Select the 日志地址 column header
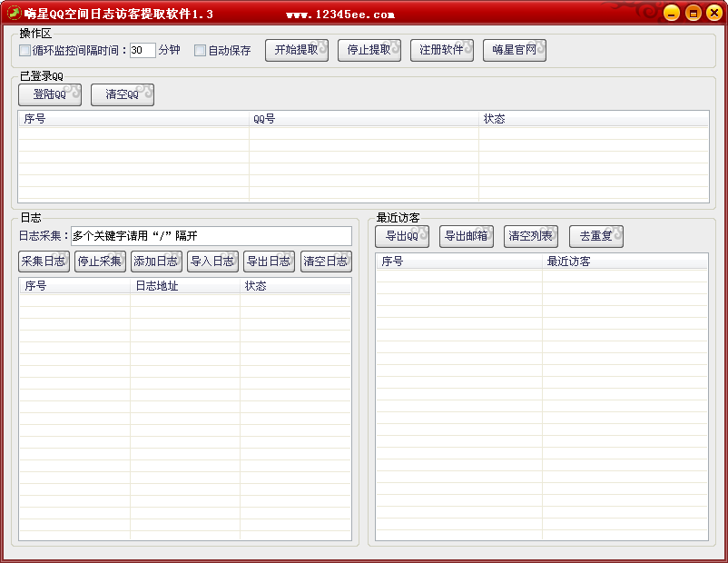The image size is (728, 563). 185,286
